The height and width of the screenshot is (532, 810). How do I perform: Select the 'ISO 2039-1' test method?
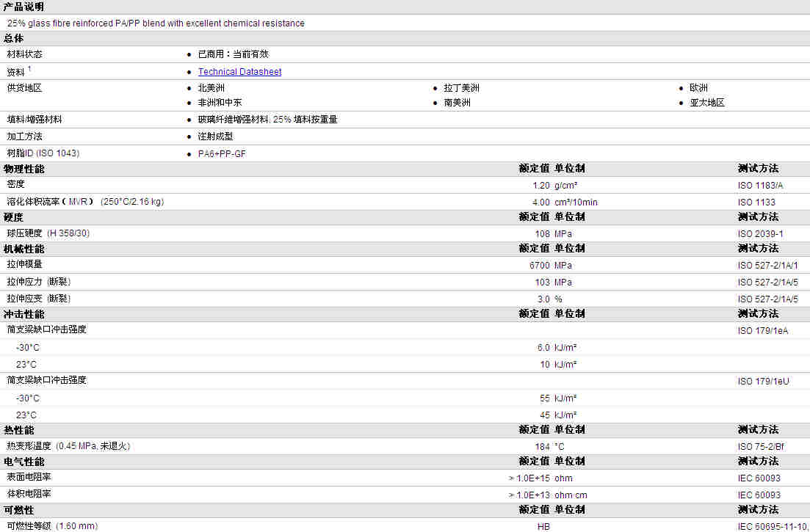760,234
